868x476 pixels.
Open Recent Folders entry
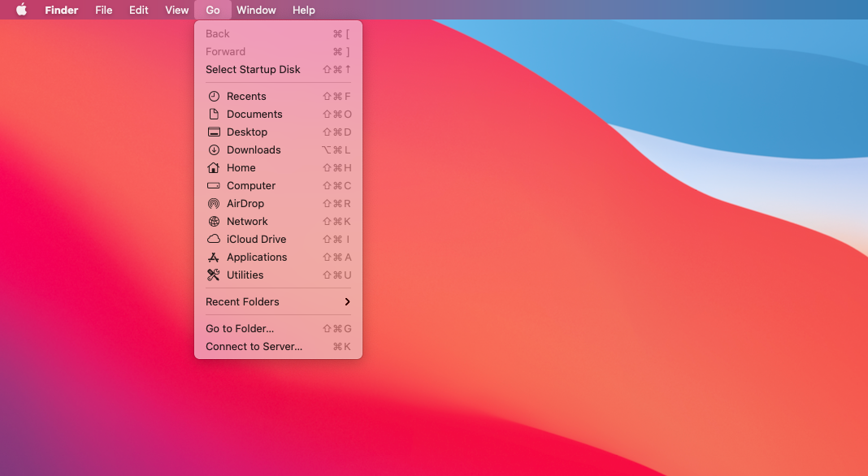point(279,301)
